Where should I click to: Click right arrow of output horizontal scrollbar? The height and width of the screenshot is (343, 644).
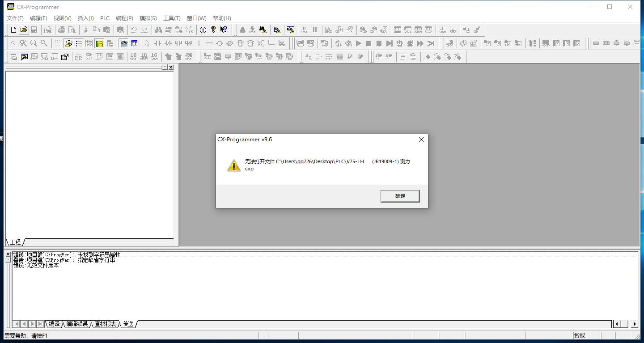coord(634,324)
